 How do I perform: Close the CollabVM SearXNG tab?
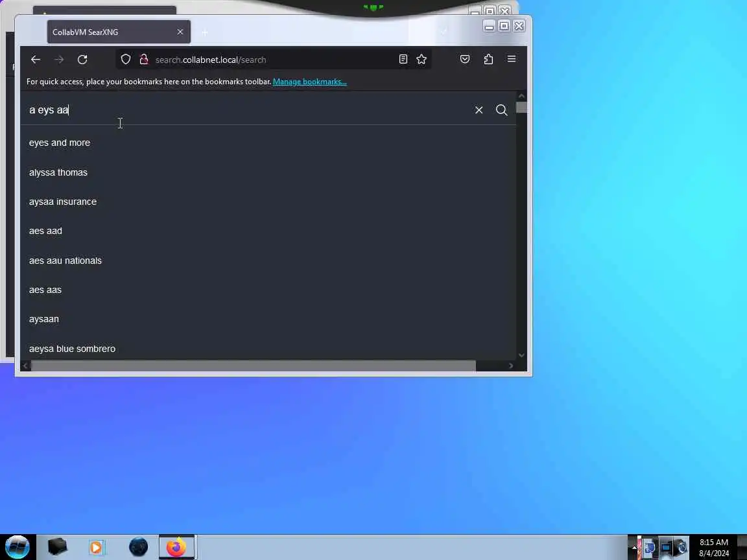point(180,32)
